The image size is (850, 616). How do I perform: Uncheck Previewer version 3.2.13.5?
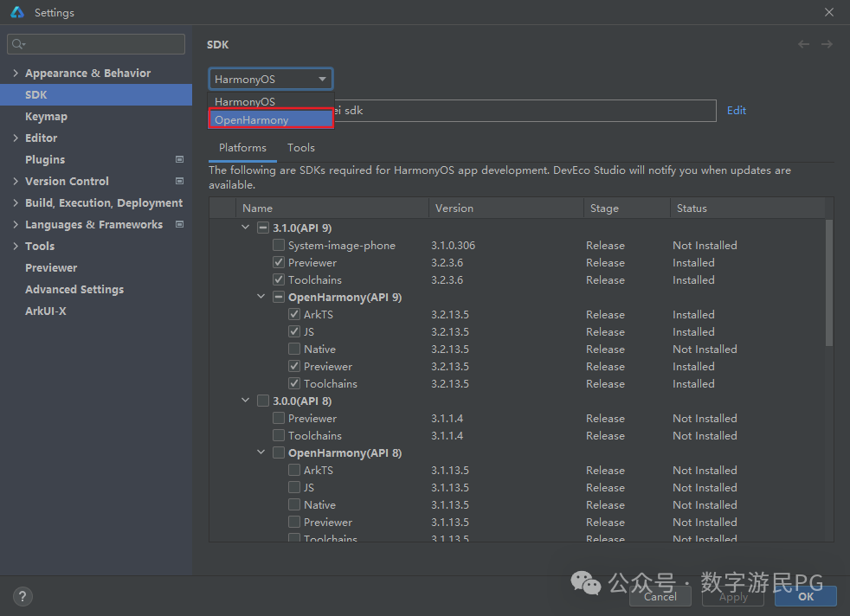(x=294, y=366)
